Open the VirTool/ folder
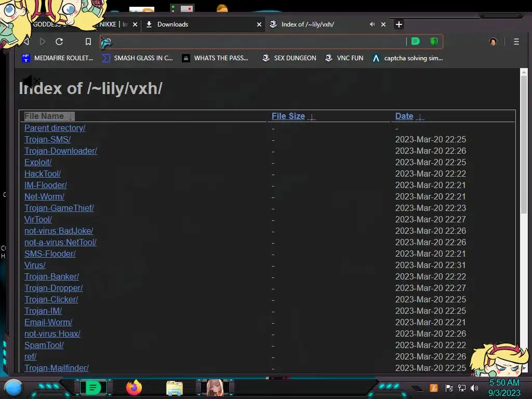Viewport: 532px width, 399px height. tap(38, 220)
